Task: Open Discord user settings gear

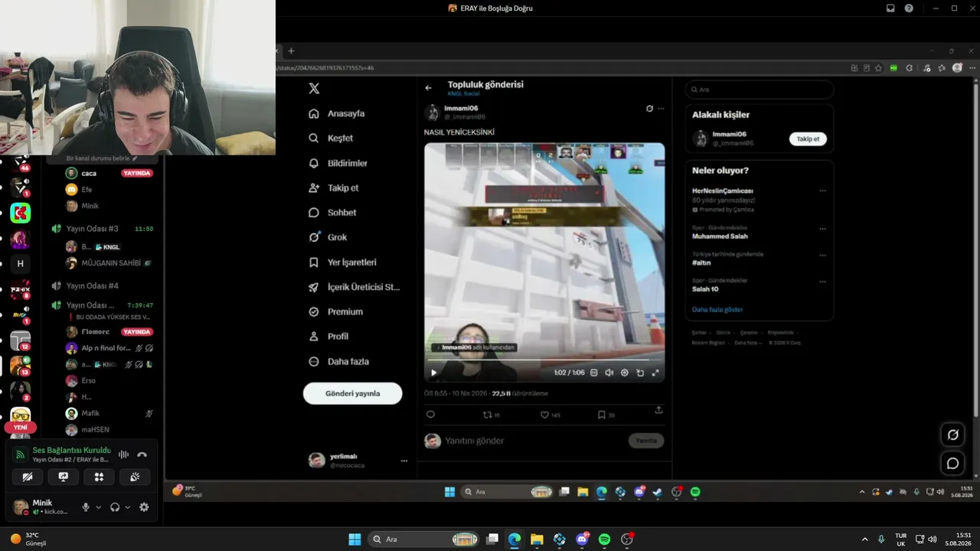Action: point(144,507)
